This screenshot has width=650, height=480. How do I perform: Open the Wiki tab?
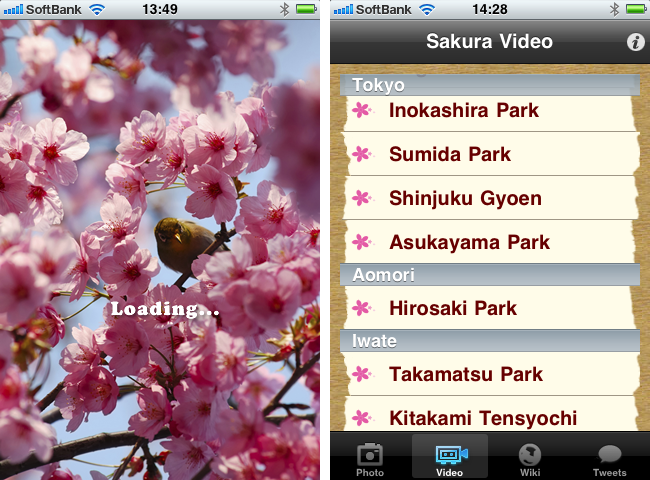530,459
